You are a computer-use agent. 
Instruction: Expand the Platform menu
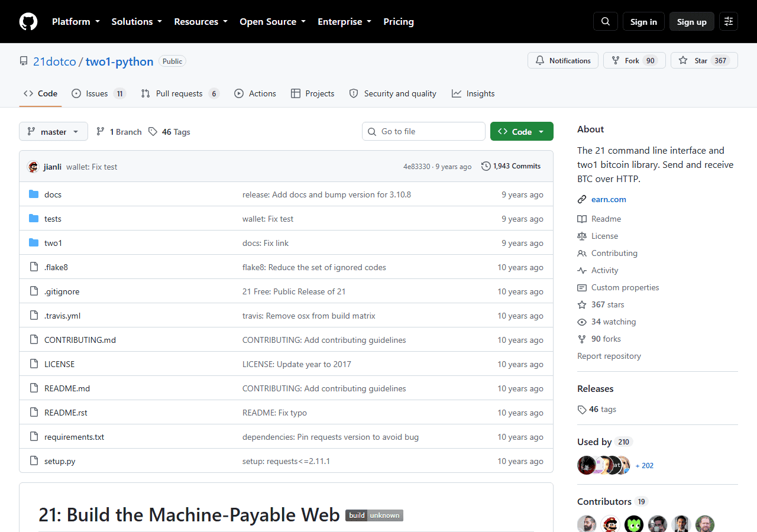point(75,21)
